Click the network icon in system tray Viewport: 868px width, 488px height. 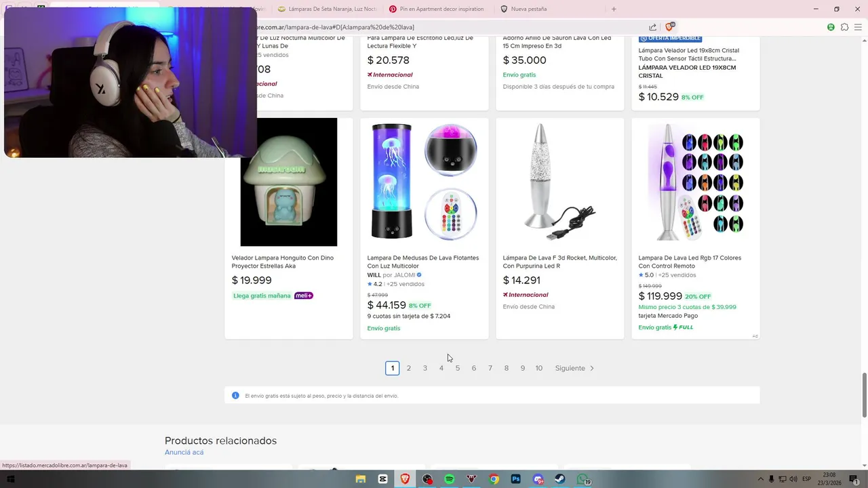(783, 479)
